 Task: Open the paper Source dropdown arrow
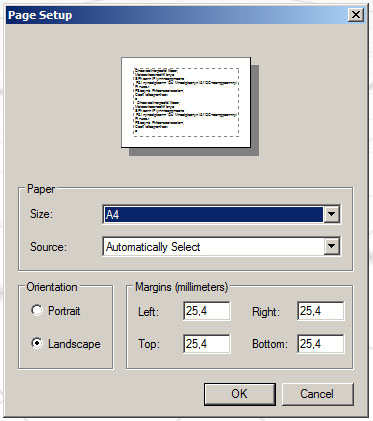click(x=332, y=246)
